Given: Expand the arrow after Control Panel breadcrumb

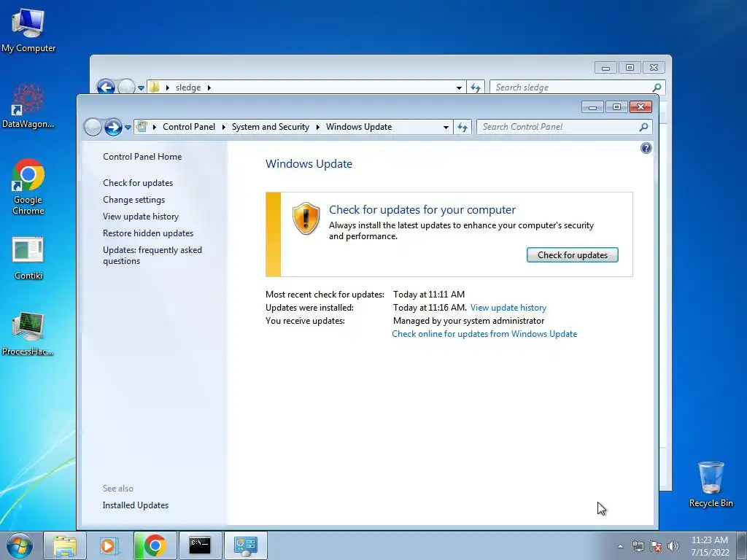Looking at the screenshot, I should [223, 127].
